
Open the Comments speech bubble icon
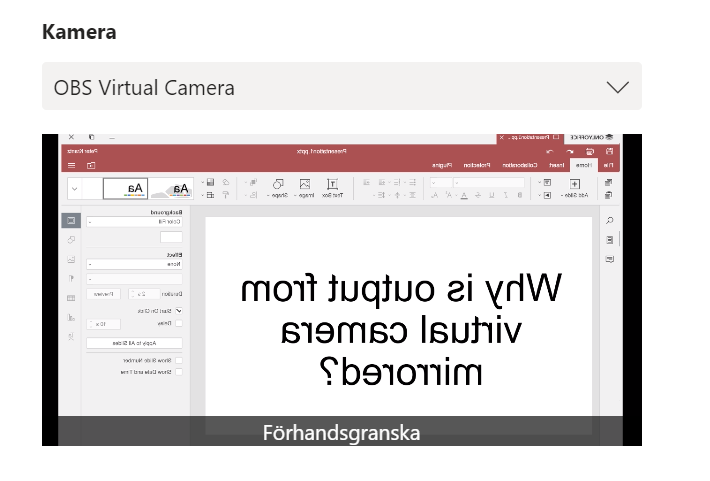tap(609, 259)
